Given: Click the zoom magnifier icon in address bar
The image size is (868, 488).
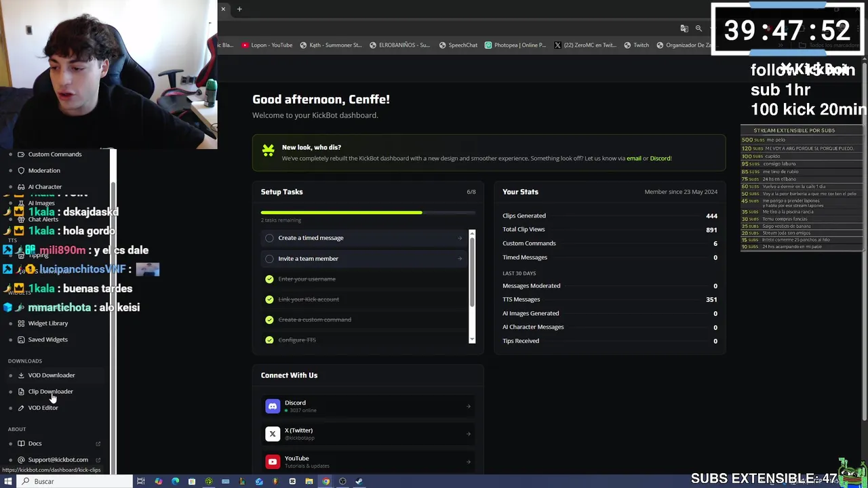Looking at the screenshot, I should [698, 28].
